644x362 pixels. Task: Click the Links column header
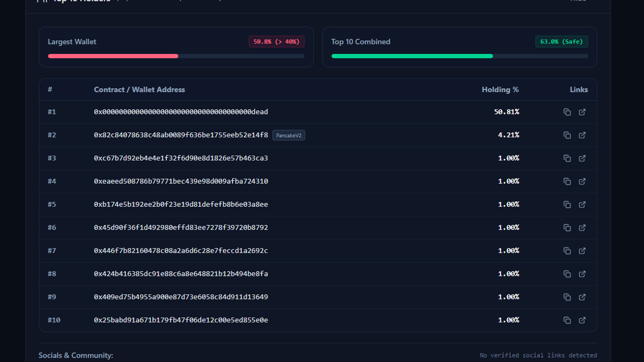(579, 90)
